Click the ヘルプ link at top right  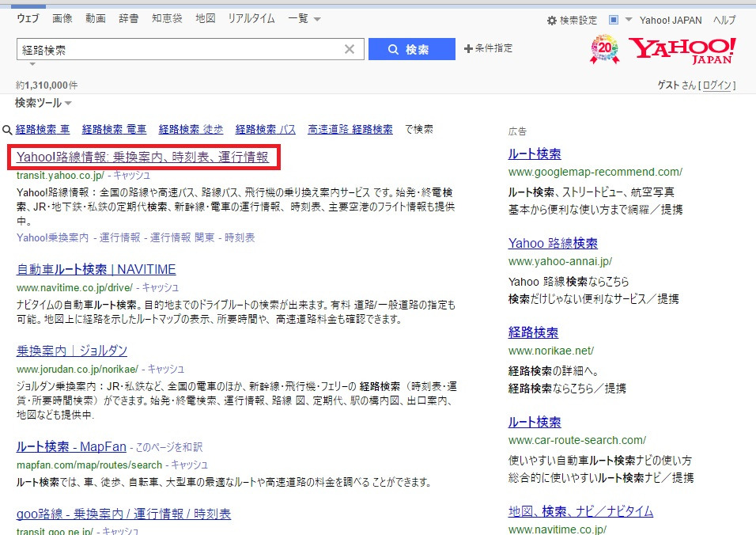(724, 21)
